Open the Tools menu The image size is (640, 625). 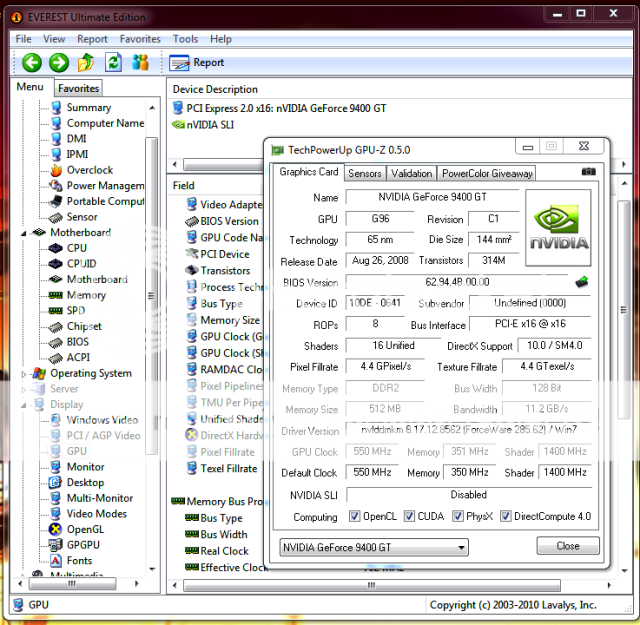tap(185, 39)
